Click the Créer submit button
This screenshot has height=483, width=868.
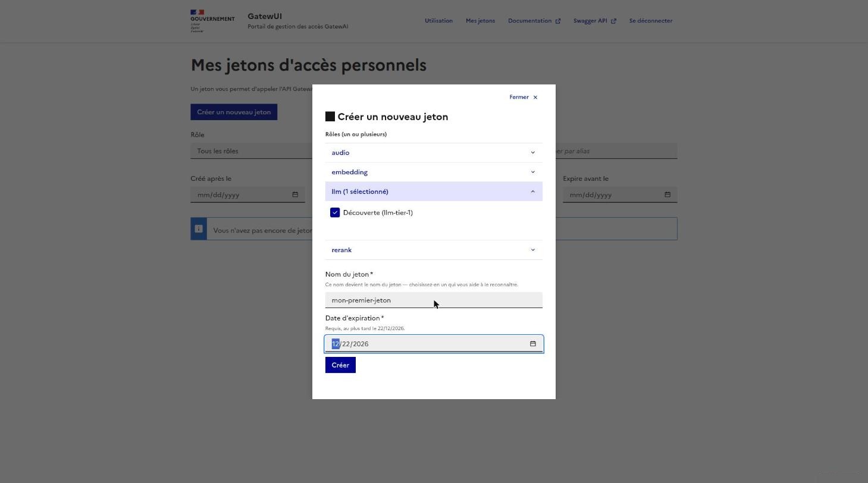click(340, 365)
